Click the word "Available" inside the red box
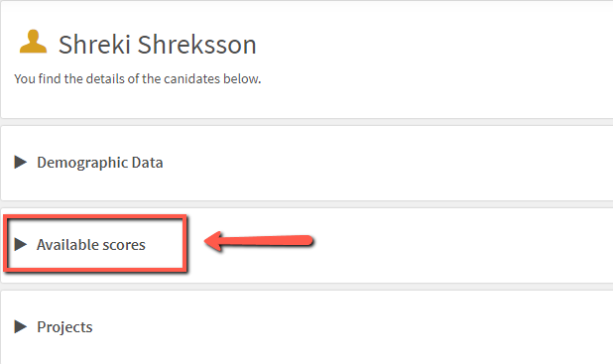The width and height of the screenshot is (613, 364). point(67,245)
